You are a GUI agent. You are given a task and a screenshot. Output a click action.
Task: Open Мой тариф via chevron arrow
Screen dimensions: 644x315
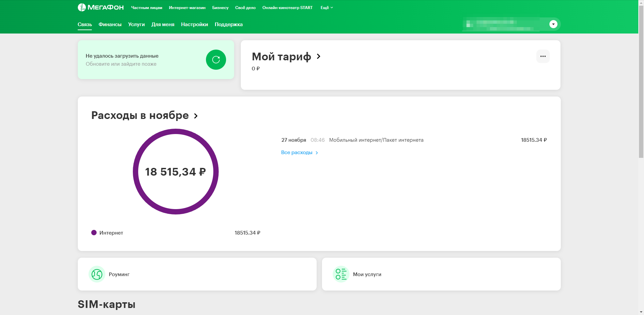pyautogui.click(x=319, y=56)
